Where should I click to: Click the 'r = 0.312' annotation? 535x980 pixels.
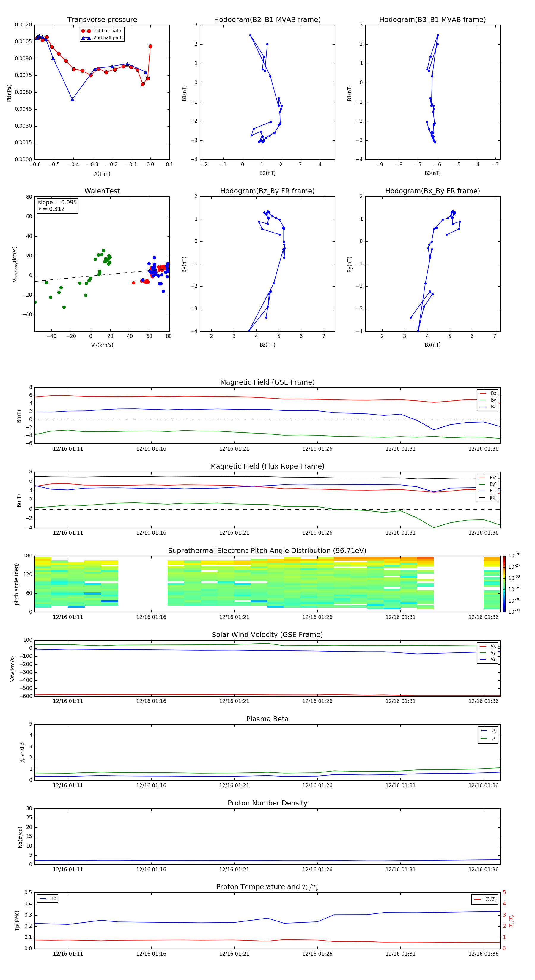pos(51,209)
